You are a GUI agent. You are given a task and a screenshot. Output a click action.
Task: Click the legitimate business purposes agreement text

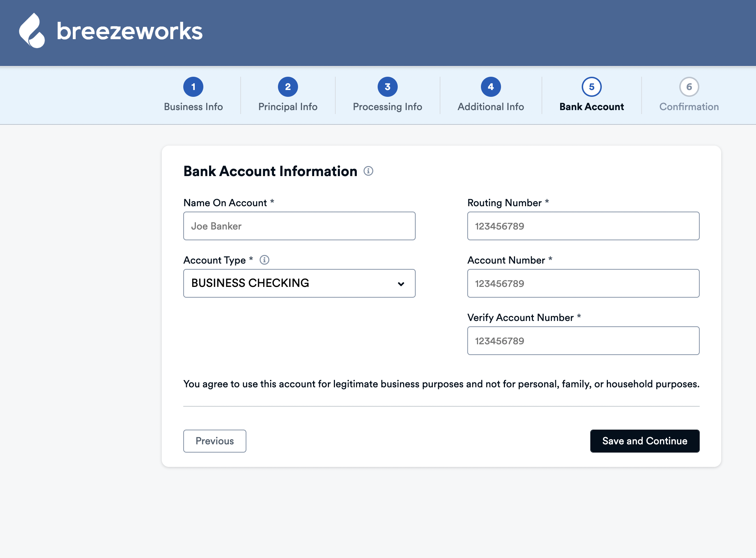coord(441,384)
